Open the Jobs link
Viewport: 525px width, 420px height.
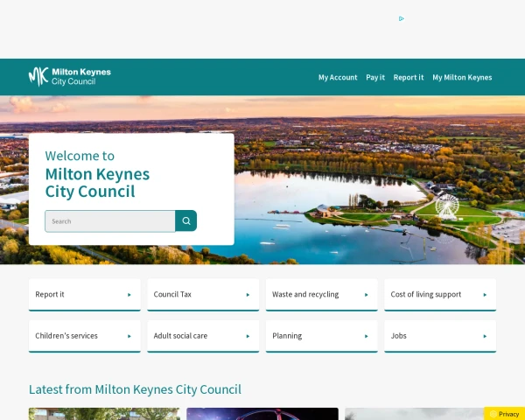(398, 336)
